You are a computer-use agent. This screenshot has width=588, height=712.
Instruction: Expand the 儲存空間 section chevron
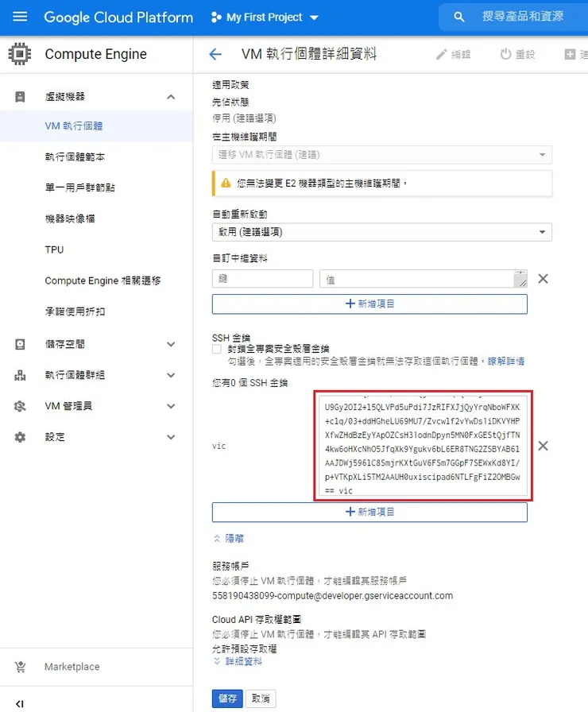pos(171,344)
